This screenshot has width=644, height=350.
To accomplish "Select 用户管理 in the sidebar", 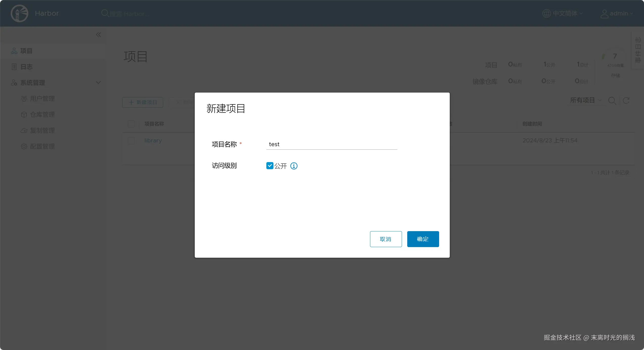I will point(42,99).
